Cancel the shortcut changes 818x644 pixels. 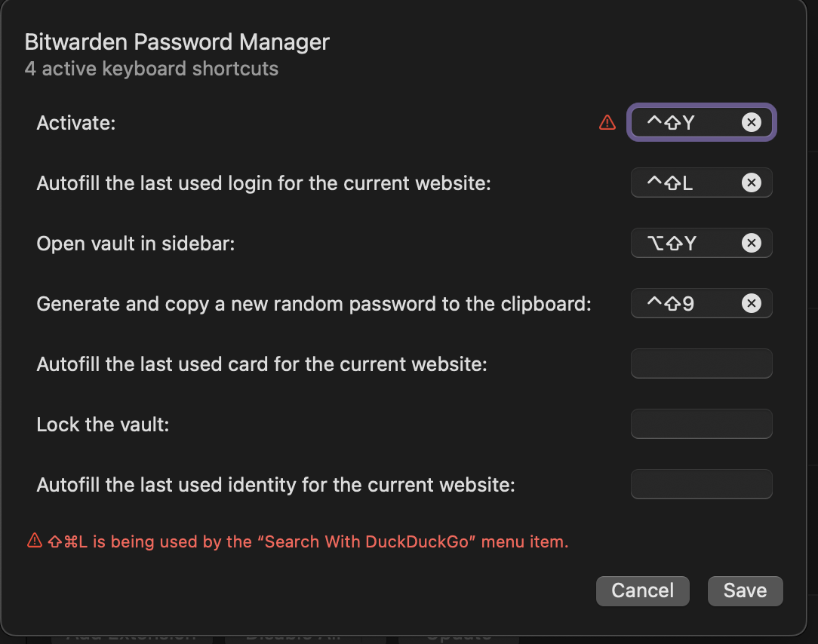(642, 590)
